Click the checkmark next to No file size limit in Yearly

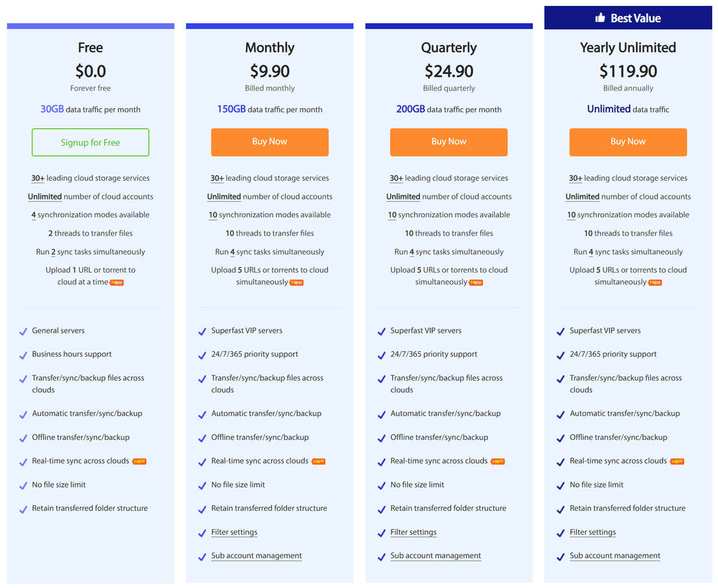coord(560,484)
